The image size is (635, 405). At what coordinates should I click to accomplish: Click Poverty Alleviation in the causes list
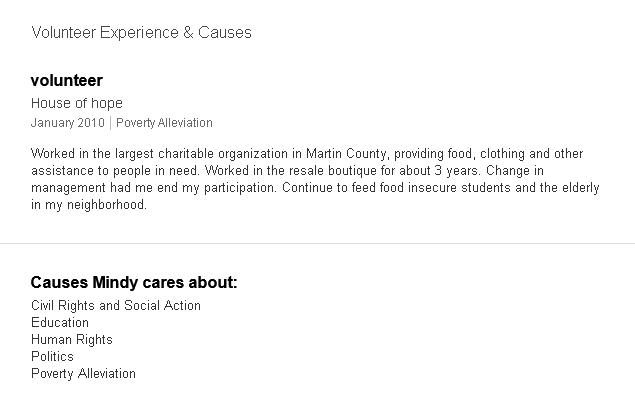(83, 374)
